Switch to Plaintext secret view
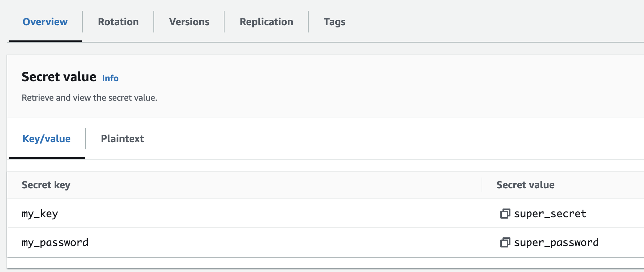This screenshot has height=272, width=644. pyautogui.click(x=122, y=139)
